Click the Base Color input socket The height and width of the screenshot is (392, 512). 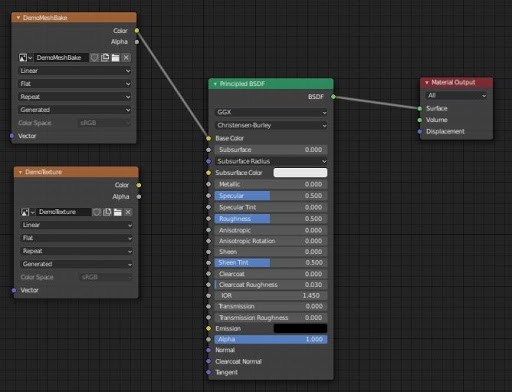pos(208,138)
